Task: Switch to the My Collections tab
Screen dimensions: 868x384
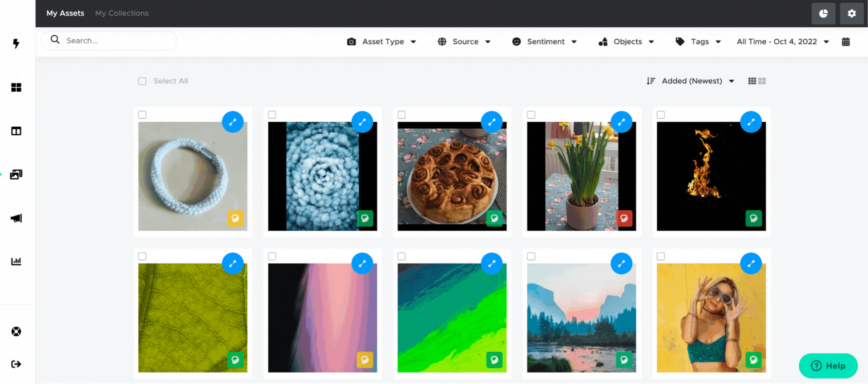Action: (122, 13)
